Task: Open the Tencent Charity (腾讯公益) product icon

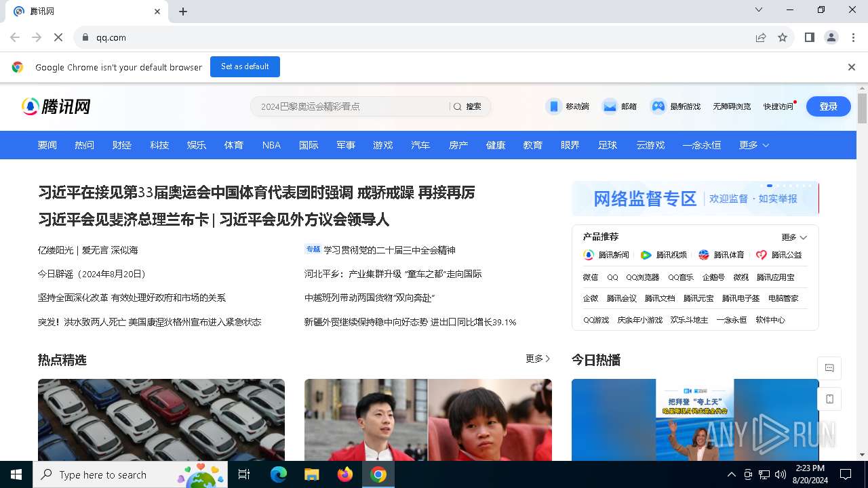Action: coord(762,255)
